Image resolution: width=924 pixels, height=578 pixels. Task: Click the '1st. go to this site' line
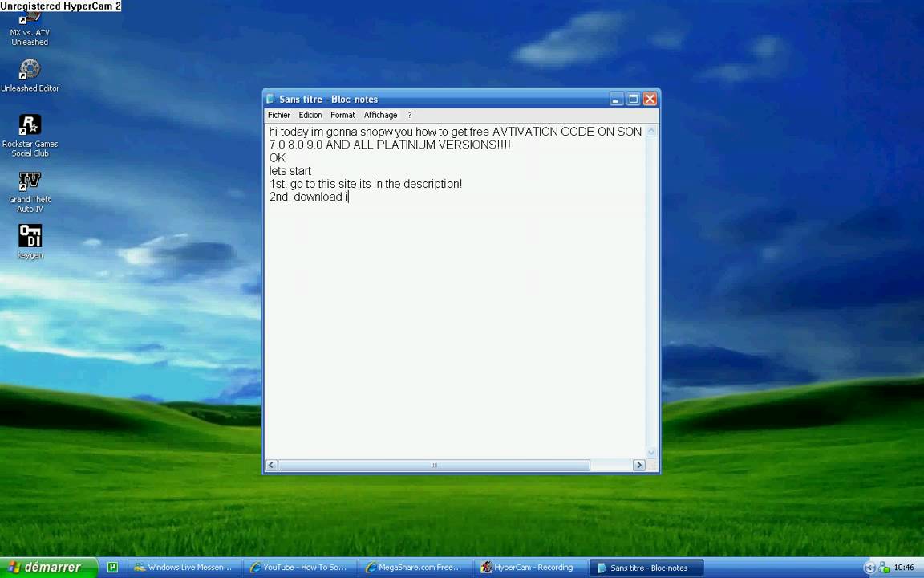pyautogui.click(x=366, y=184)
